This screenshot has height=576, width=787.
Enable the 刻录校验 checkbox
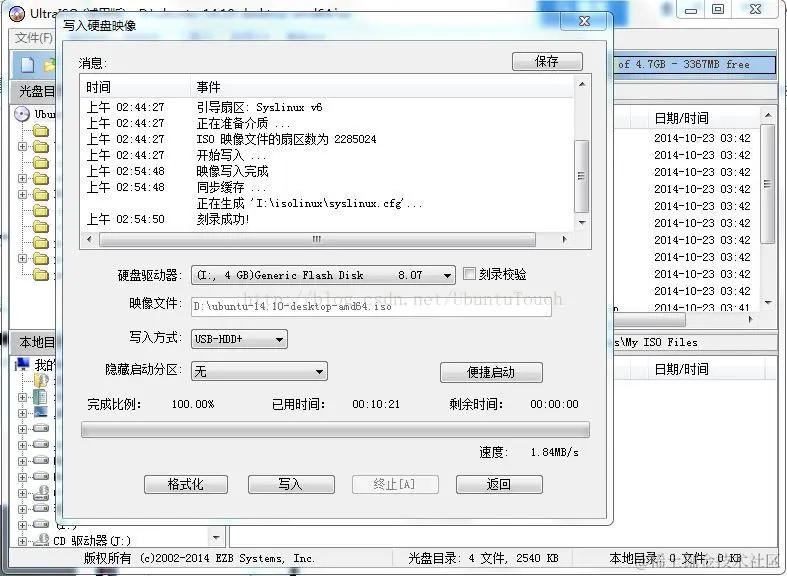(469, 273)
